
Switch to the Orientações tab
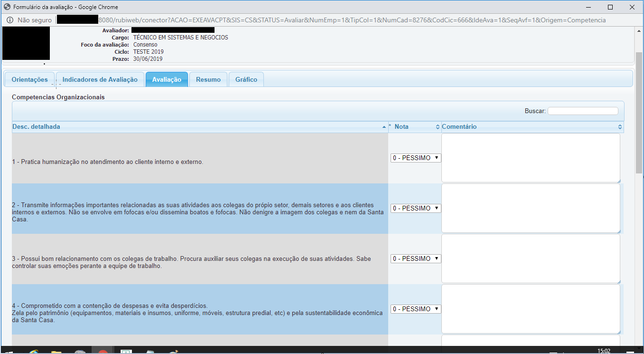29,79
